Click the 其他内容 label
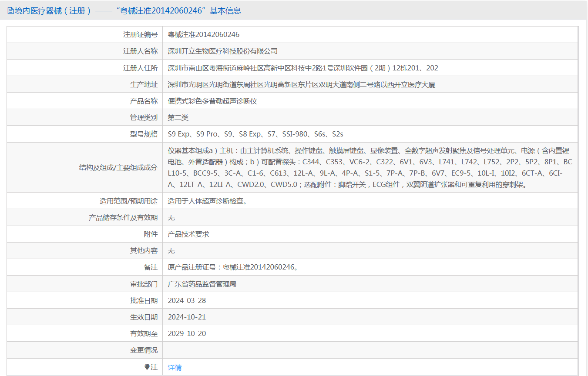The width and height of the screenshot is (588, 376). 144,251
